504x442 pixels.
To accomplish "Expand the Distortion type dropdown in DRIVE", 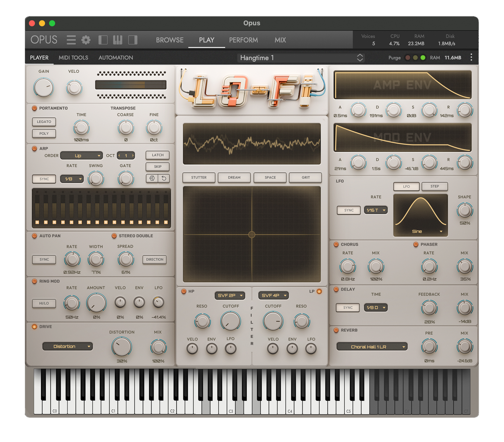I will 68,346.
